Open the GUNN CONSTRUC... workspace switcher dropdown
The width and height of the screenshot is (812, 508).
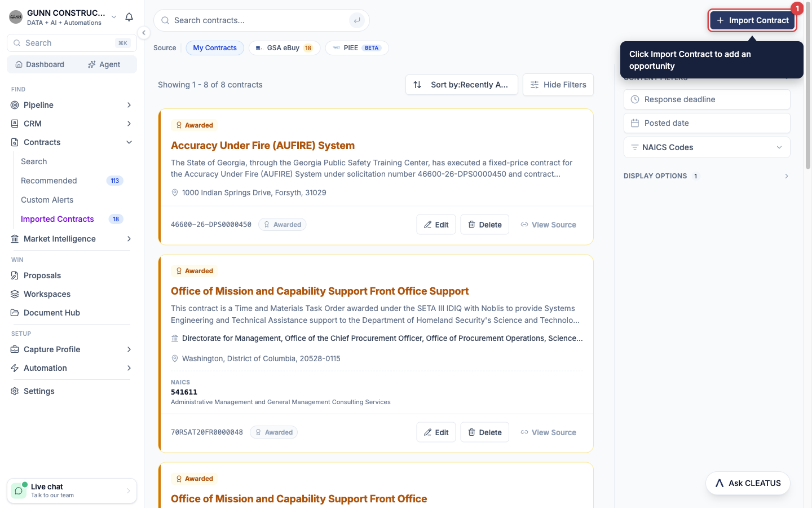pos(63,17)
